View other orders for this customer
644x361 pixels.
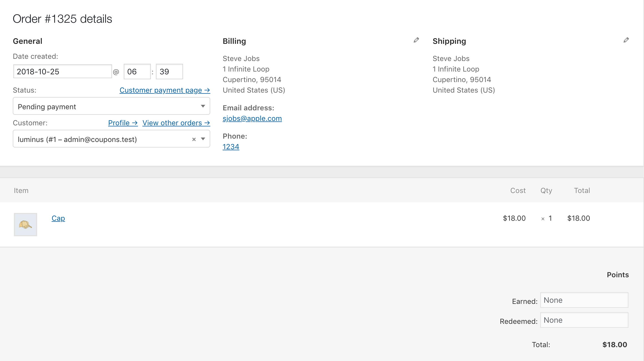[176, 123]
